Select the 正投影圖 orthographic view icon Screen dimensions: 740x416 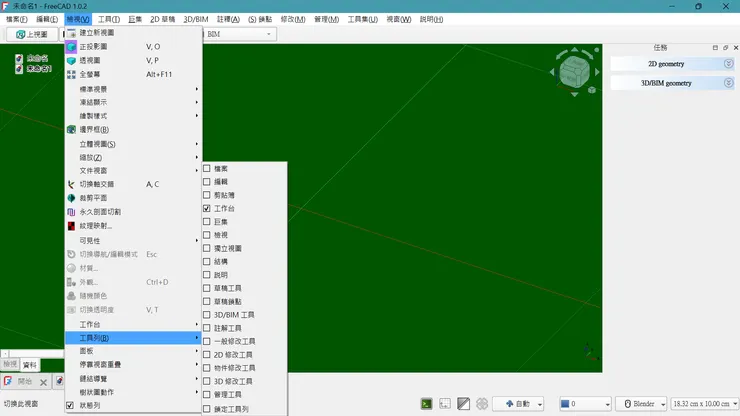pos(71,47)
